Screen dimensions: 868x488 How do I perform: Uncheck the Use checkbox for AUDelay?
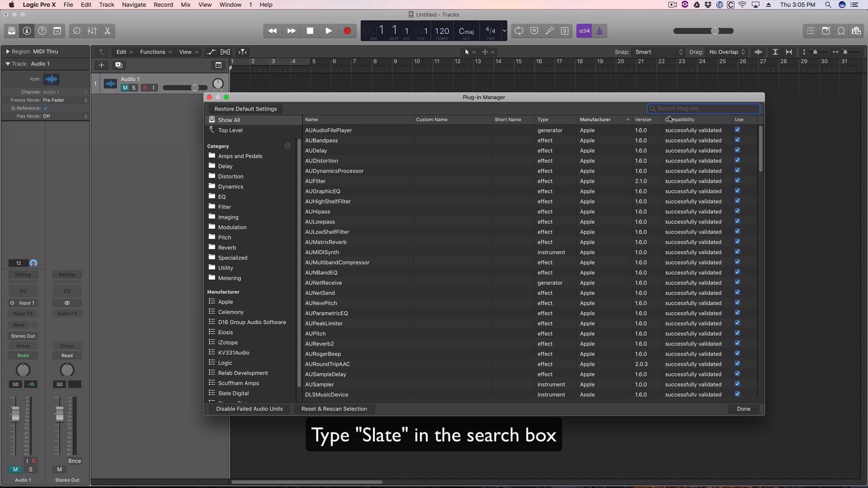[x=737, y=150]
